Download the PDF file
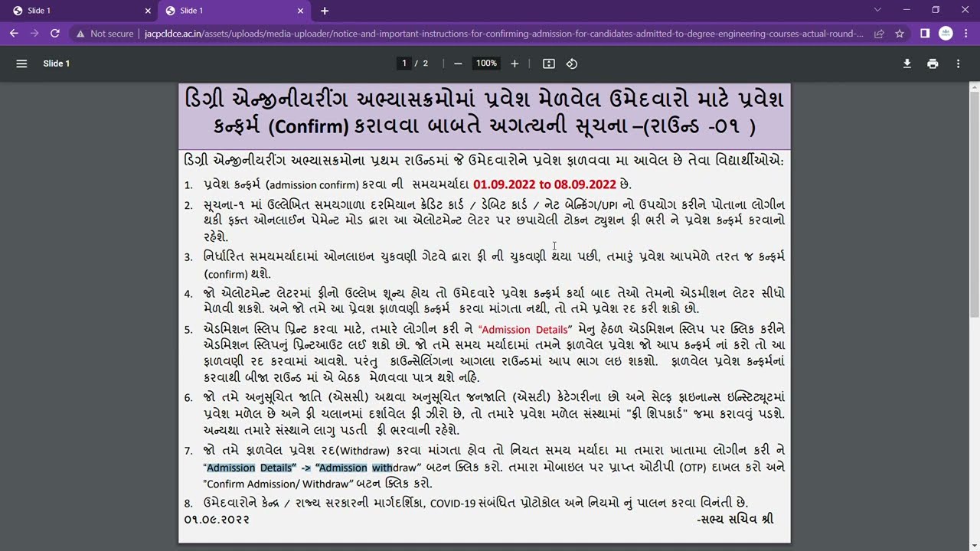This screenshot has height=551, width=980. 907,64
